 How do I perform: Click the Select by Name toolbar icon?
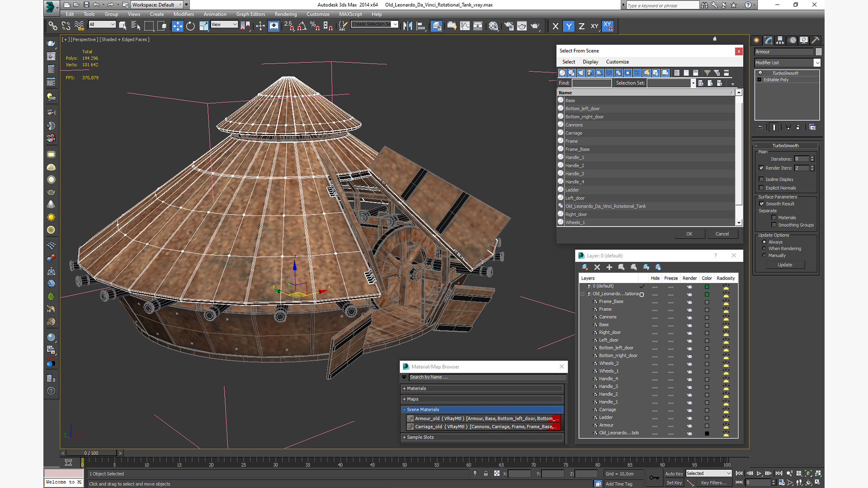pyautogui.click(x=136, y=26)
